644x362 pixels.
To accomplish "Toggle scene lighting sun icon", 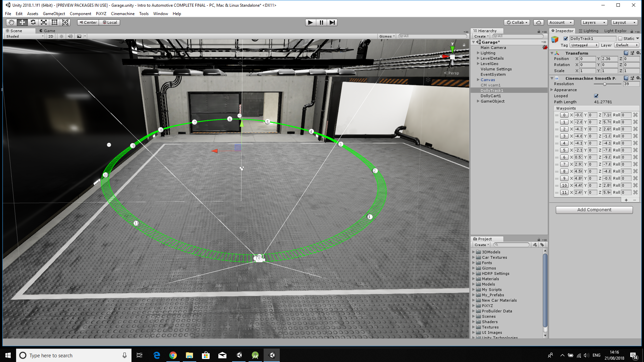I will pyautogui.click(x=61, y=36).
